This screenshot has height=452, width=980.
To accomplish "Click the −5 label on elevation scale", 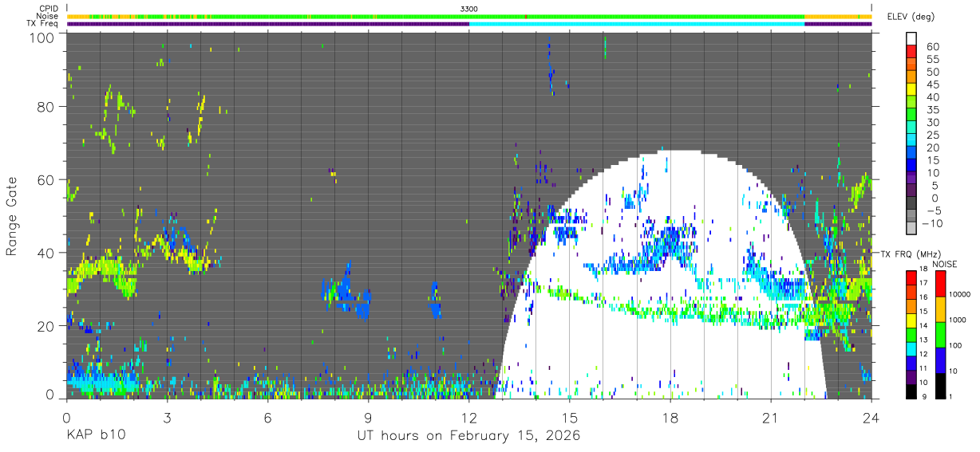I will (932, 211).
